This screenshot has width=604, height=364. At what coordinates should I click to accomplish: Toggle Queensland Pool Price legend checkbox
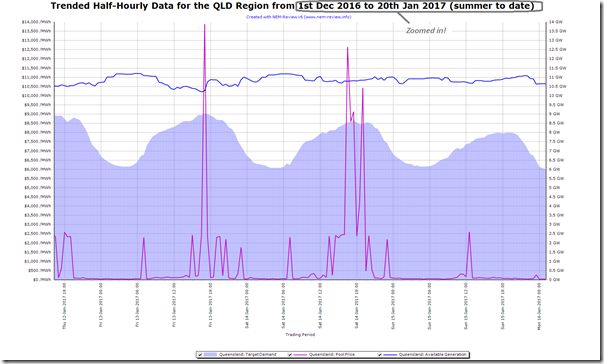pyautogui.click(x=290, y=355)
